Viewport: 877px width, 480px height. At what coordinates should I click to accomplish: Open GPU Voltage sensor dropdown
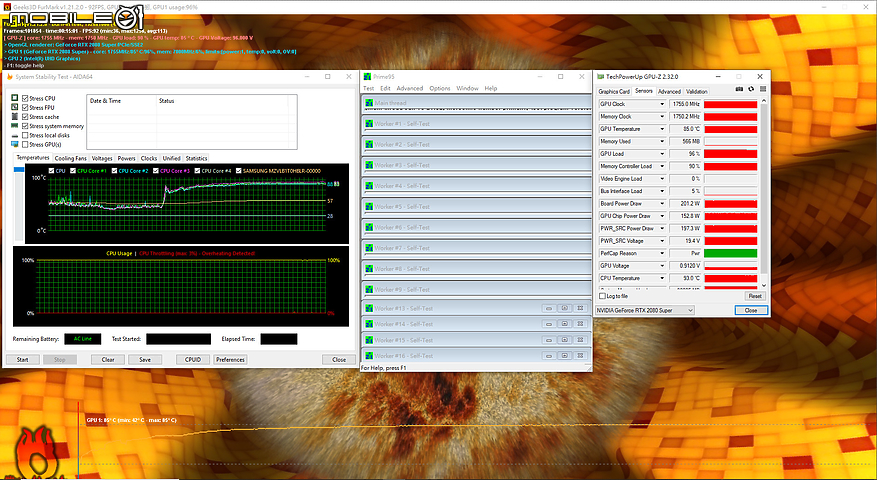[662, 266]
